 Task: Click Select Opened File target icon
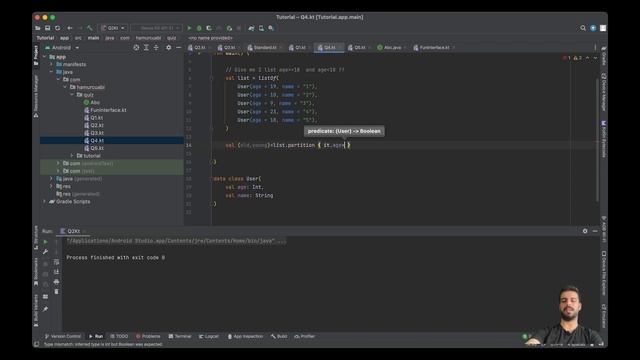click(x=136, y=48)
